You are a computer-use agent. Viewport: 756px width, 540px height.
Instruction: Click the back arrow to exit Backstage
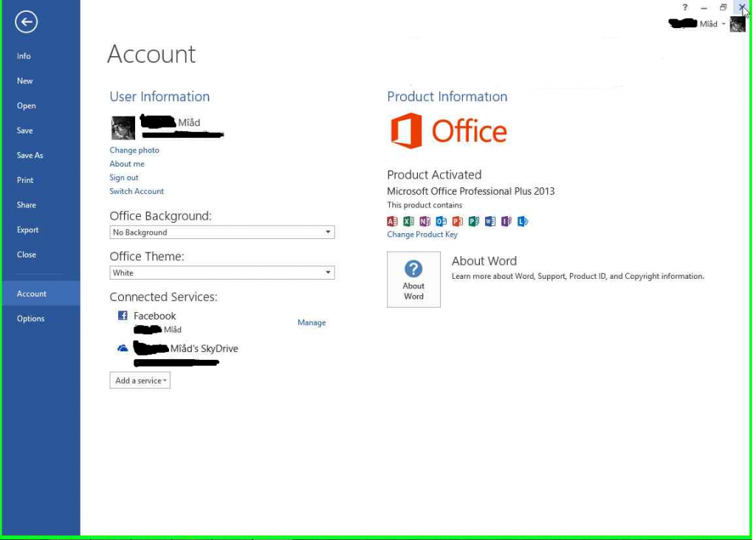(x=27, y=23)
